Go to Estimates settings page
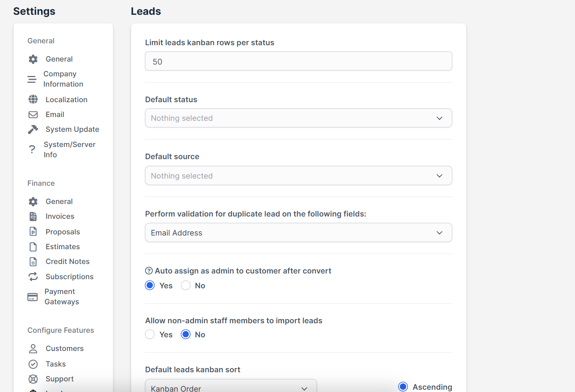The width and height of the screenshot is (575, 392). click(x=63, y=247)
